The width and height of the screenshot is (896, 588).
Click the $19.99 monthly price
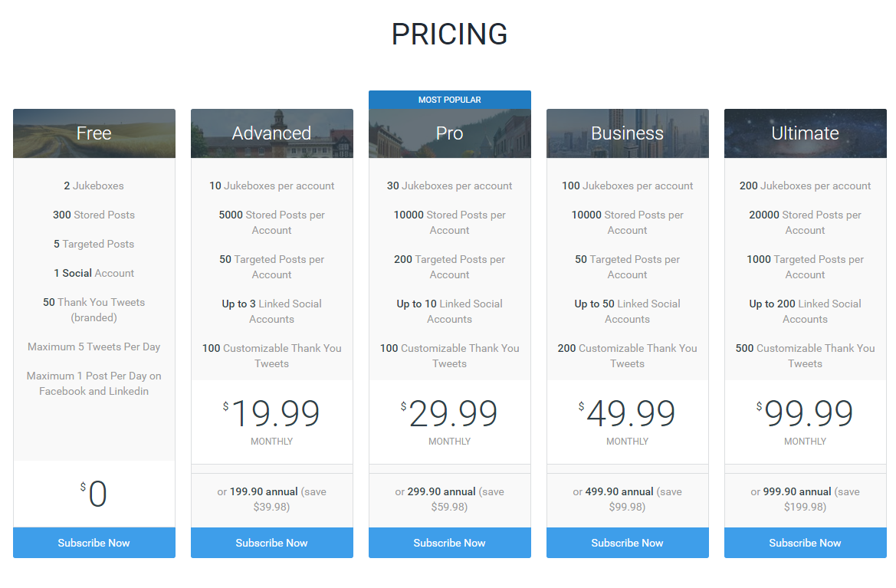271,414
